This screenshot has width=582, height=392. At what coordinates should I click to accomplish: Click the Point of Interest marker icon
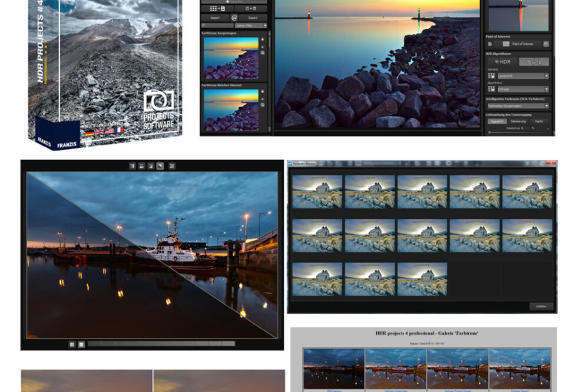tap(505, 44)
